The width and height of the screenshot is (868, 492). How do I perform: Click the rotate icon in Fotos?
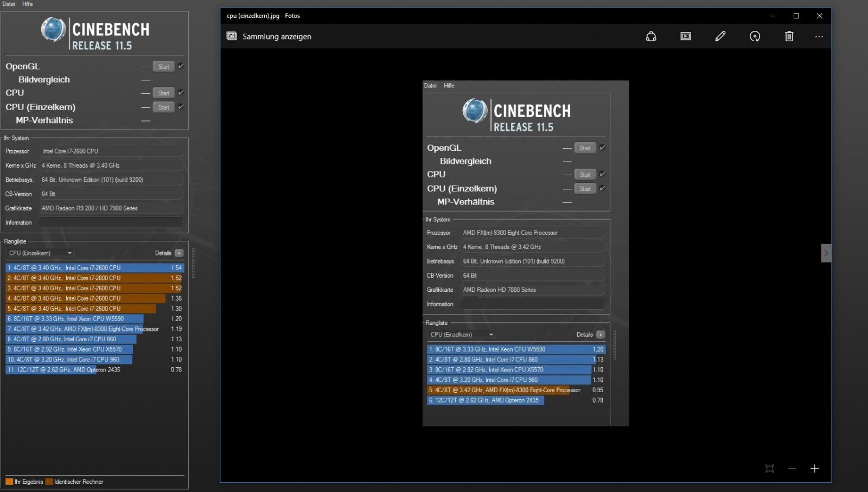[755, 36]
